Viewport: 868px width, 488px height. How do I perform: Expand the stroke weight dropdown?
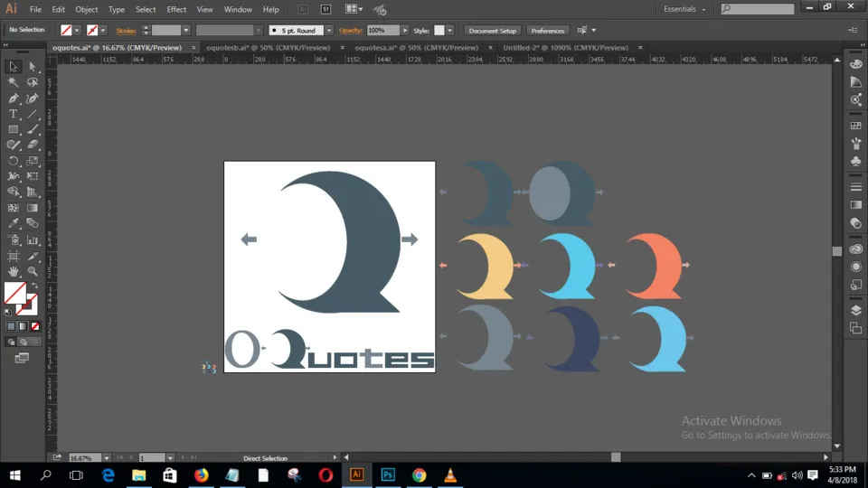186,31
